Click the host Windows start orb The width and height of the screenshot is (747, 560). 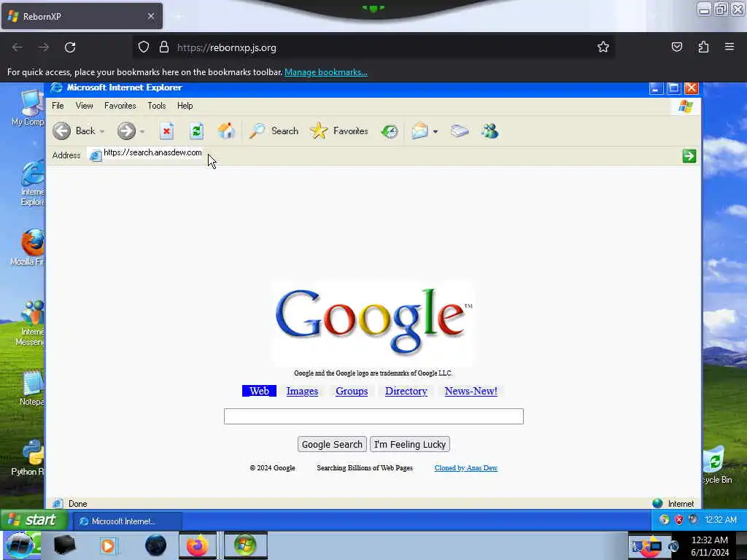20,545
